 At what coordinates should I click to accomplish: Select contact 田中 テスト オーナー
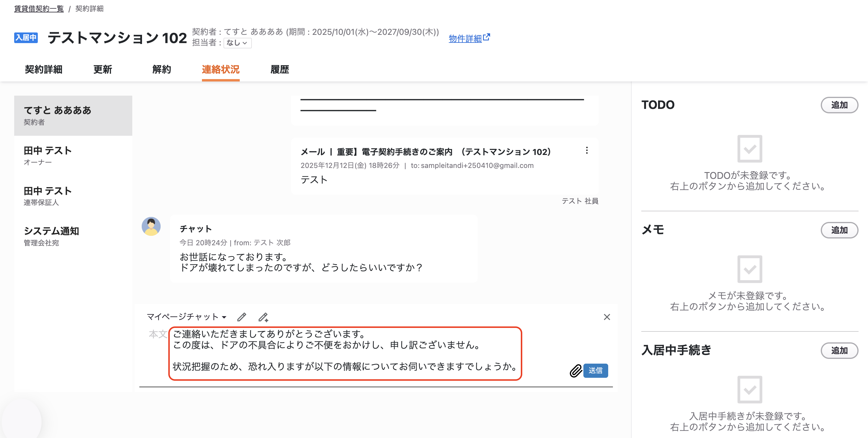tap(73, 156)
